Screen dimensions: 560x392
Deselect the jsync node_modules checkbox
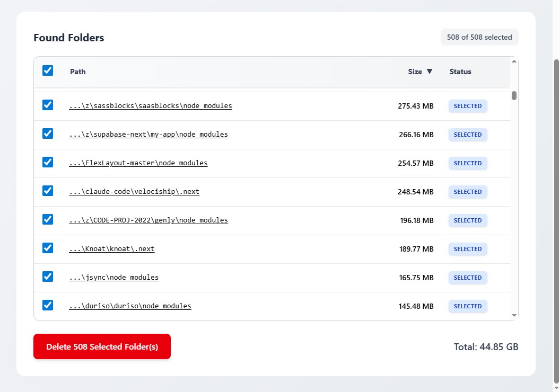tap(48, 277)
